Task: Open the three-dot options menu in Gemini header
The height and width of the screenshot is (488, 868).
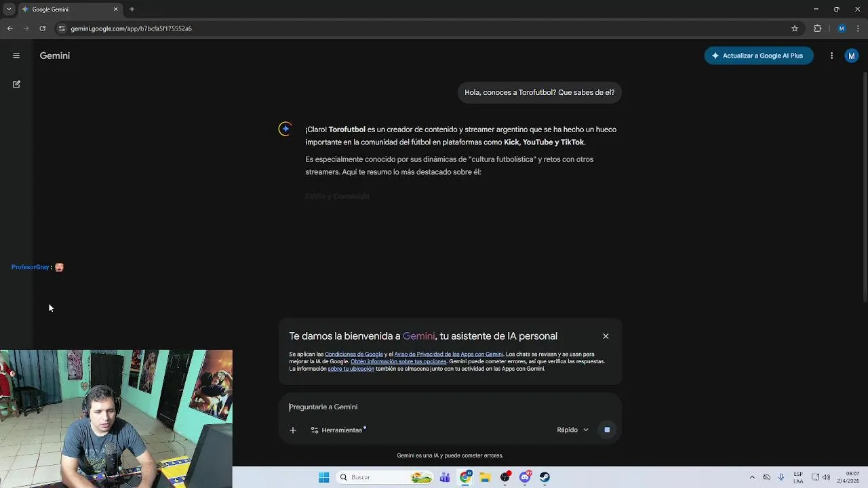Action: [831, 56]
